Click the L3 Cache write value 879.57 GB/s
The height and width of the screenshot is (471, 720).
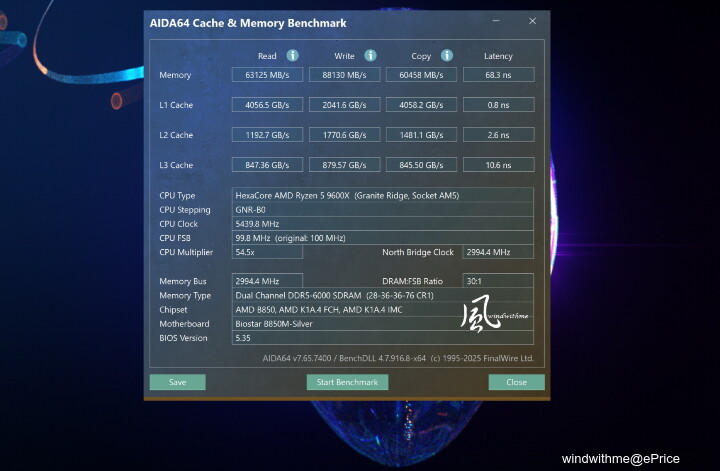[344, 165]
